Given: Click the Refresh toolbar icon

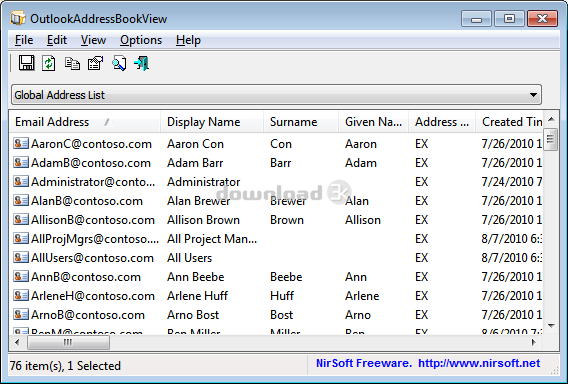Looking at the screenshot, I should point(49,63).
